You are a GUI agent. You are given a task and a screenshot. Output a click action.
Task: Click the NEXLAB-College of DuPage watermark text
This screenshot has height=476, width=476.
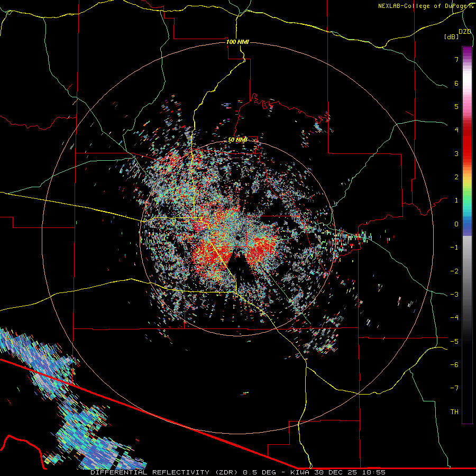coord(425,6)
